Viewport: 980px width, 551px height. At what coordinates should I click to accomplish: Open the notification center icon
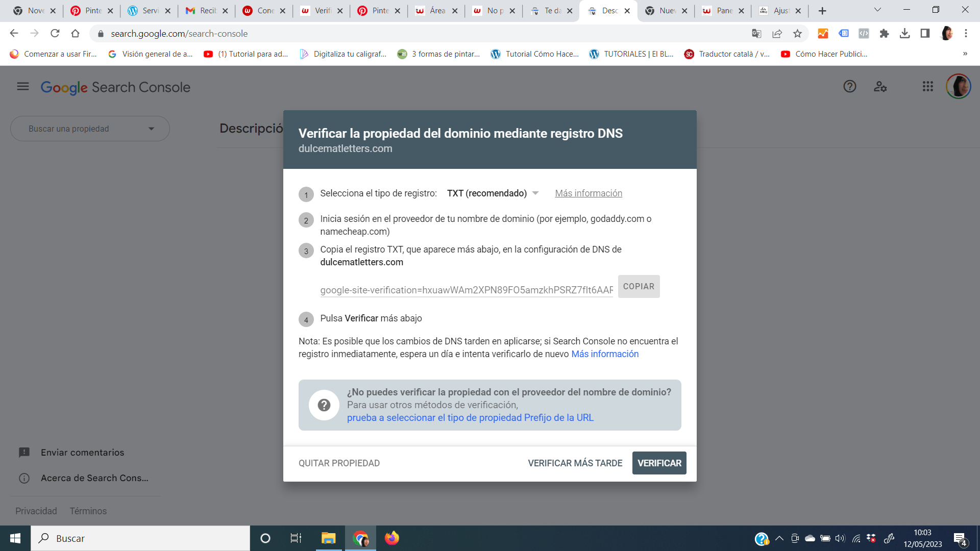pyautogui.click(x=960, y=539)
